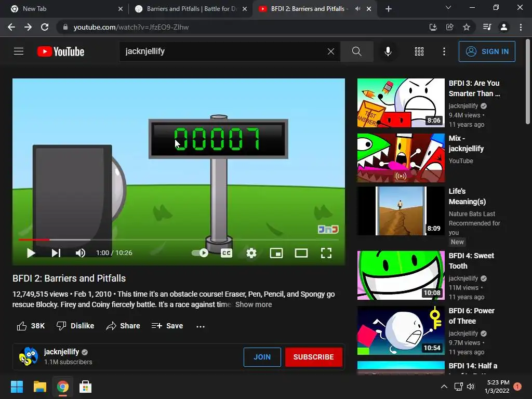
Task: Share this video
Action: (x=123, y=326)
